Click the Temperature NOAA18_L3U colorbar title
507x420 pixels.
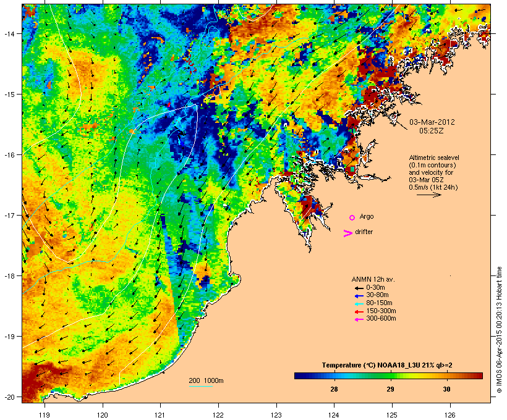pos(387,365)
